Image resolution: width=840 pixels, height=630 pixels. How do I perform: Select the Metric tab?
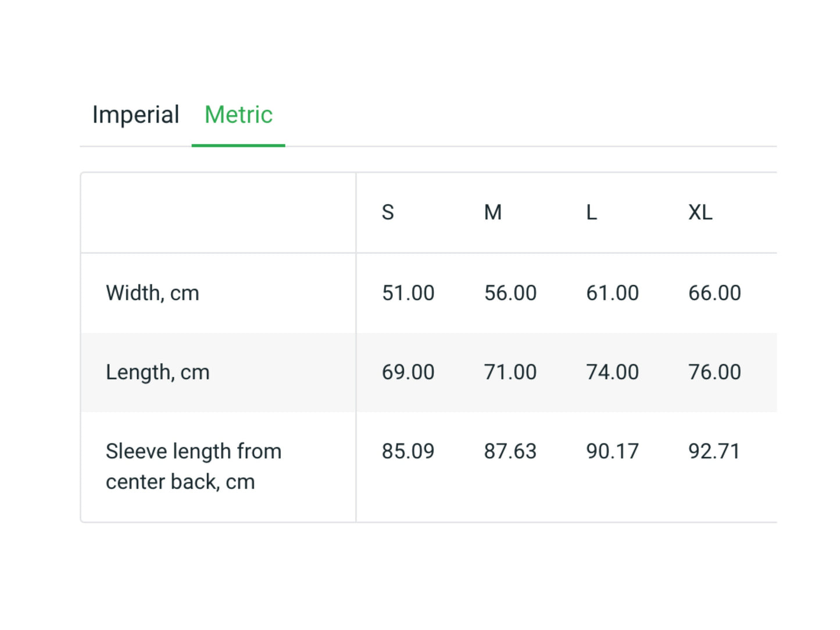pyautogui.click(x=238, y=114)
